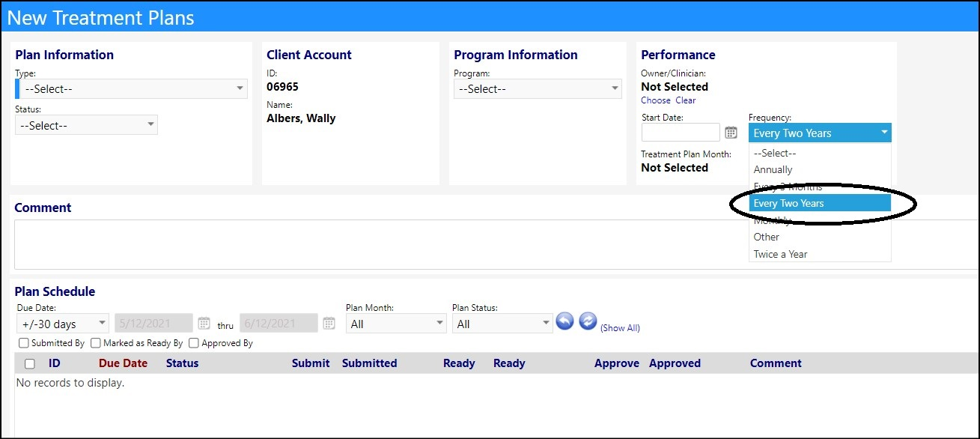The image size is (980, 439).
Task: Sort by the Submitted column header
Action: [370, 363]
